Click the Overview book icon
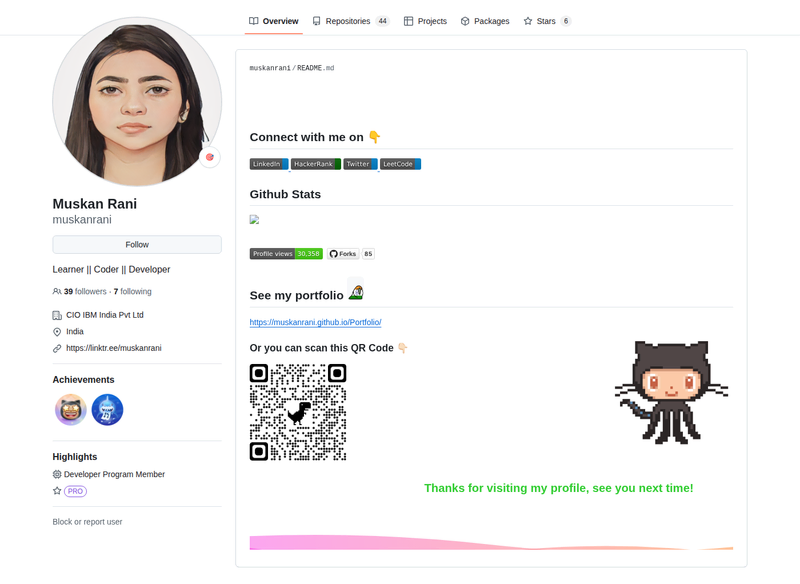Image resolution: width=800 pixels, height=584 pixels. point(254,21)
